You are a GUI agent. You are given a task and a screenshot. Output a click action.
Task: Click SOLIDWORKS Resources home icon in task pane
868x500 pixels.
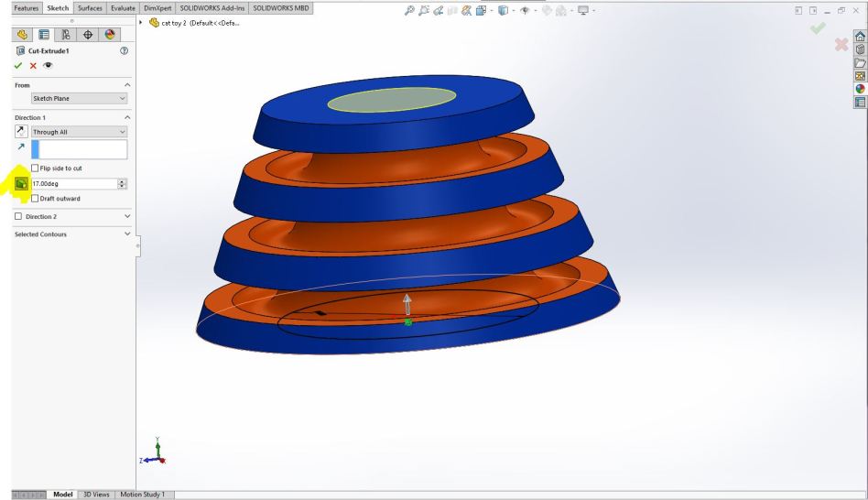(859, 37)
